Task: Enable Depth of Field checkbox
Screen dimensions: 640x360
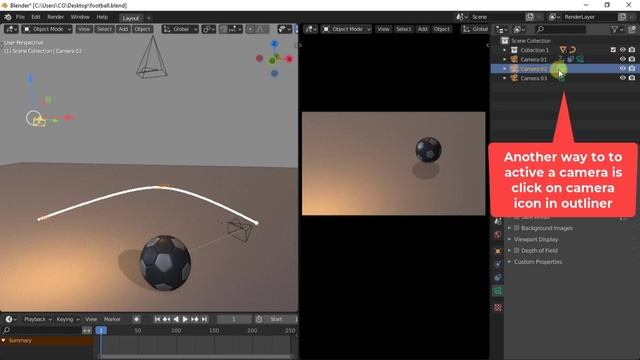Action: pyautogui.click(x=517, y=251)
